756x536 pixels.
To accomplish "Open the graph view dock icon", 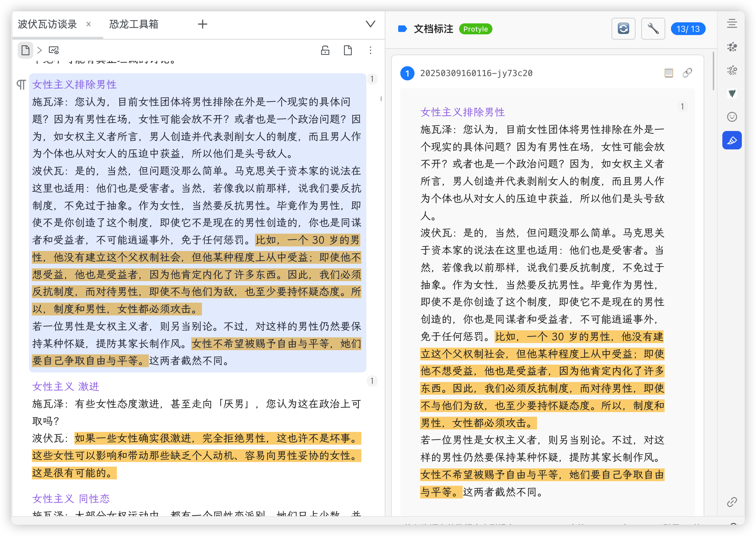I will coord(732,47).
